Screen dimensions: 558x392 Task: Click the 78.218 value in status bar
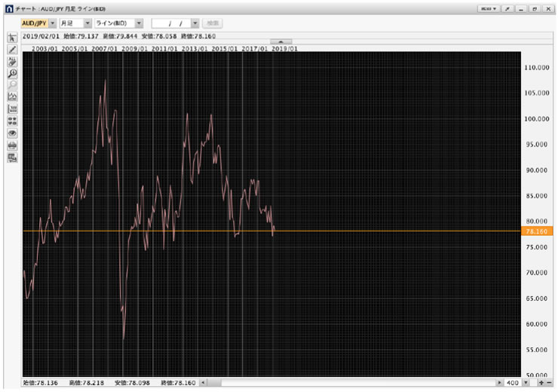click(94, 383)
